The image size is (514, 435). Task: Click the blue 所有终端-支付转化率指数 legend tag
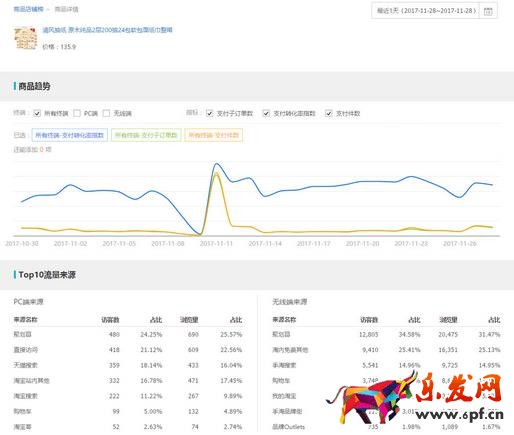click(x=70, y=135)
